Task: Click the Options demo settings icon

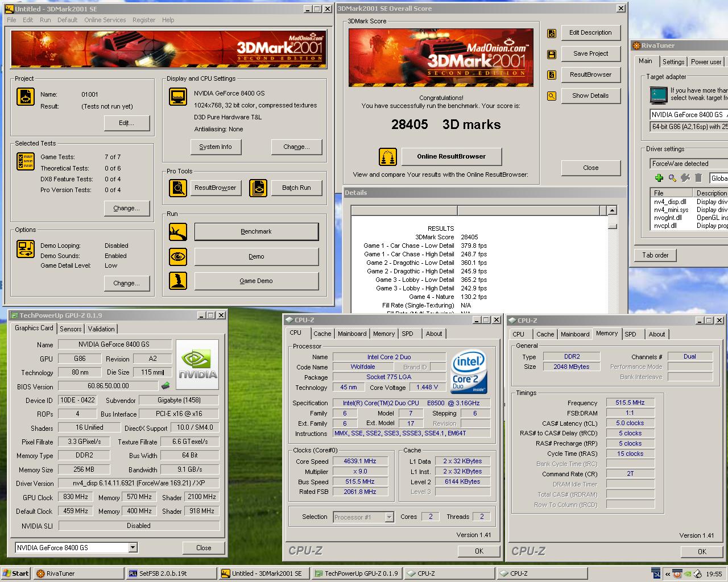Action: point(25,249)
